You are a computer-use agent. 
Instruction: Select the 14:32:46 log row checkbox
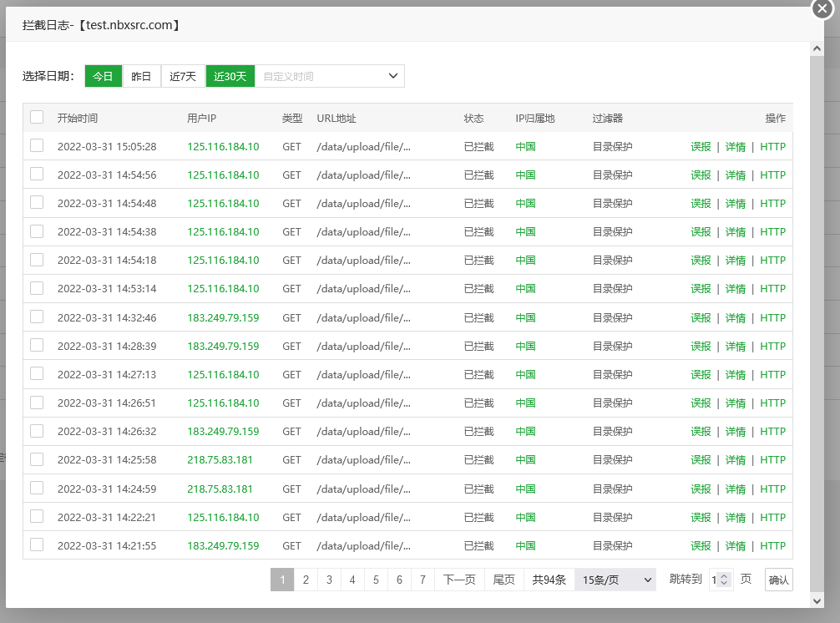[37, 317]
